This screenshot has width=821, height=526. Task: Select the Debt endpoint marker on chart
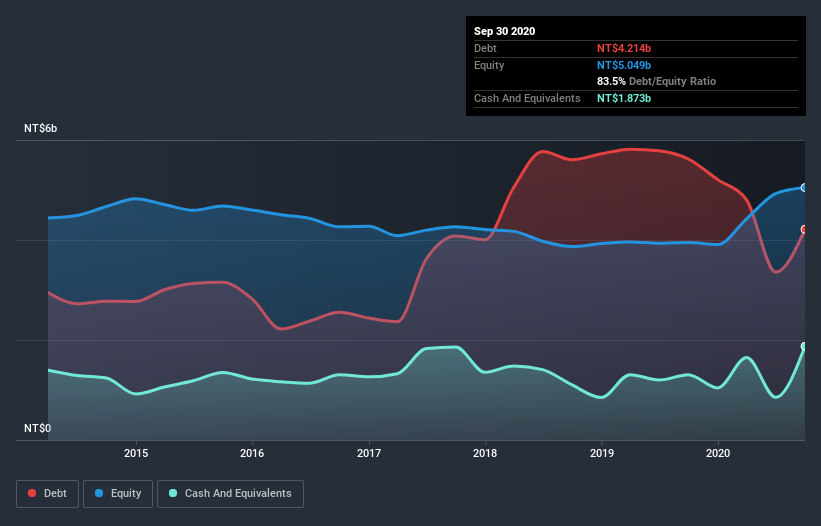point(804,229)
